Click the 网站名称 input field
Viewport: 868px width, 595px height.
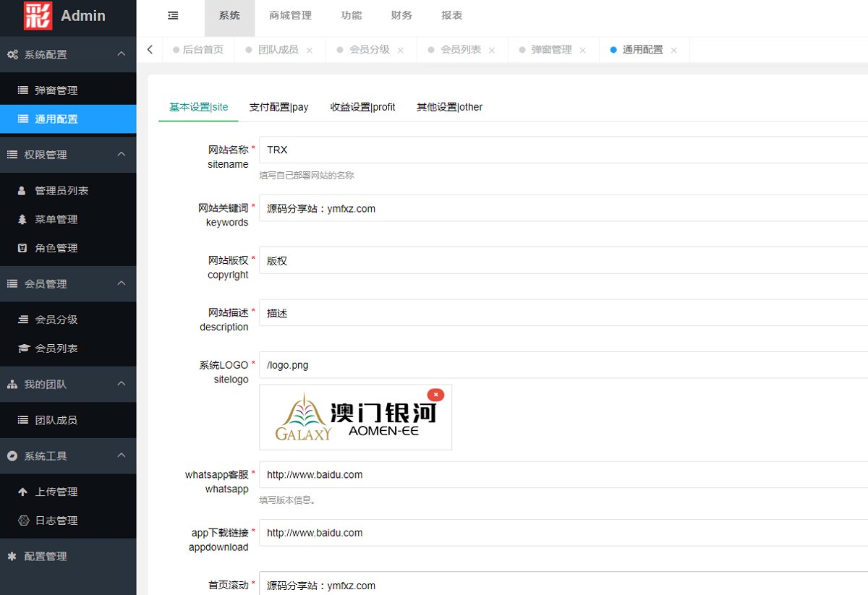coord(563,150)
